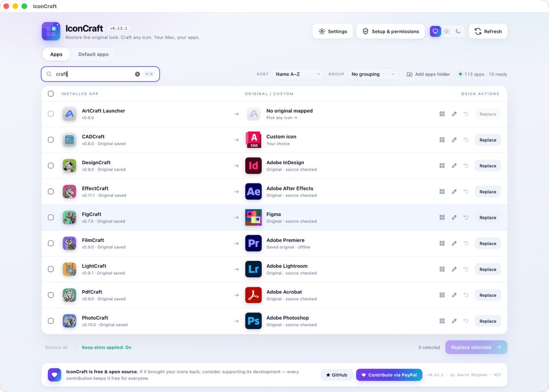
Task: Click the pencil edit icon for PhotoCraft
Action: tap(454, 321)
